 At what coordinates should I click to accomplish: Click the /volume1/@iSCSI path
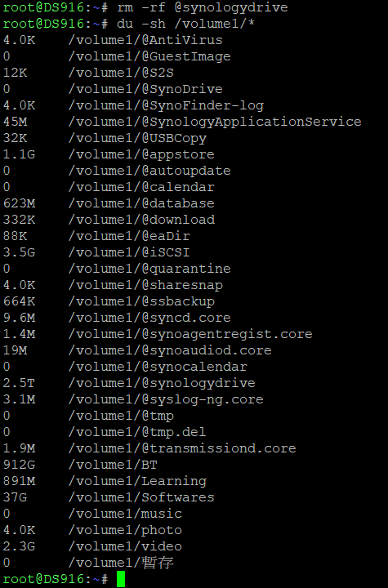pos(129,252)
